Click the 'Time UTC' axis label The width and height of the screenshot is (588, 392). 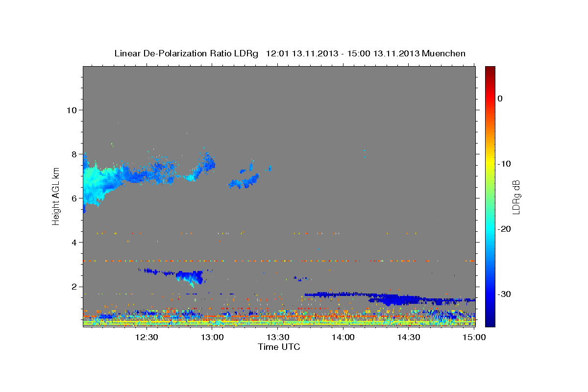pyautogui.click(x=279, y=347)
